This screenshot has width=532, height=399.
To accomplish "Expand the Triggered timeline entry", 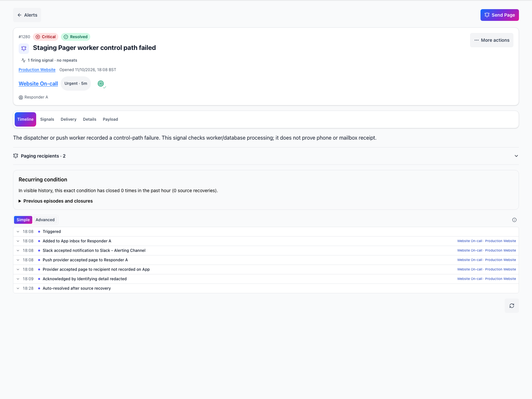I will [x=18, y=232].
